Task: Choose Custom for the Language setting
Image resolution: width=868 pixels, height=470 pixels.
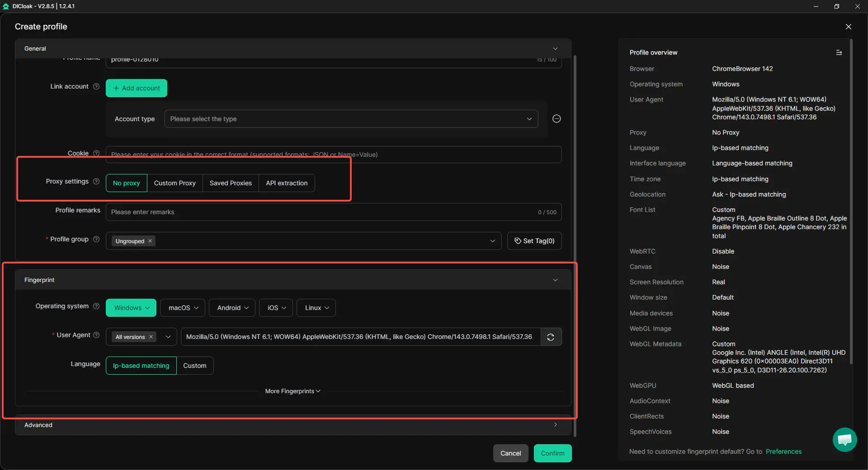Action: (x=194, y=366)
